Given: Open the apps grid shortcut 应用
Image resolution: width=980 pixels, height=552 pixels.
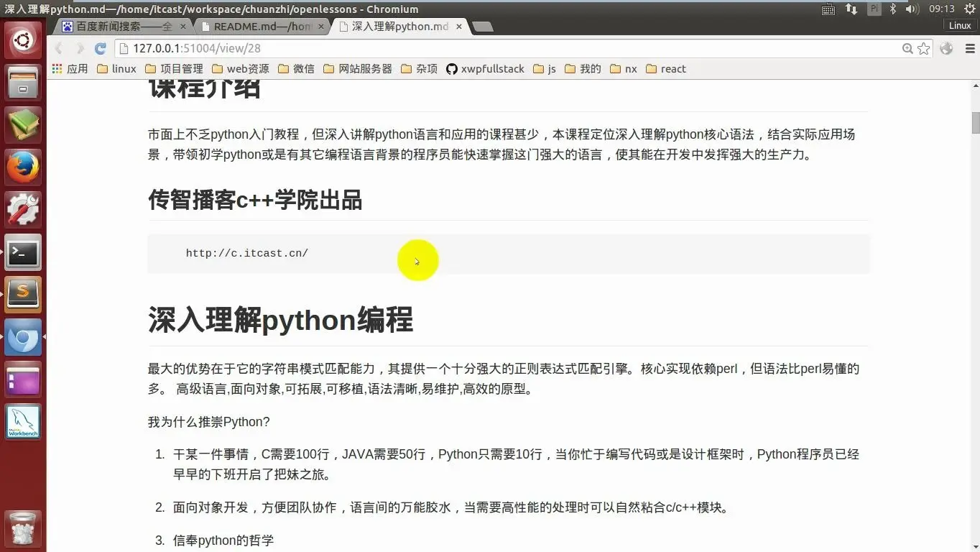Looking at the screenshot, I should pos(70,69).
